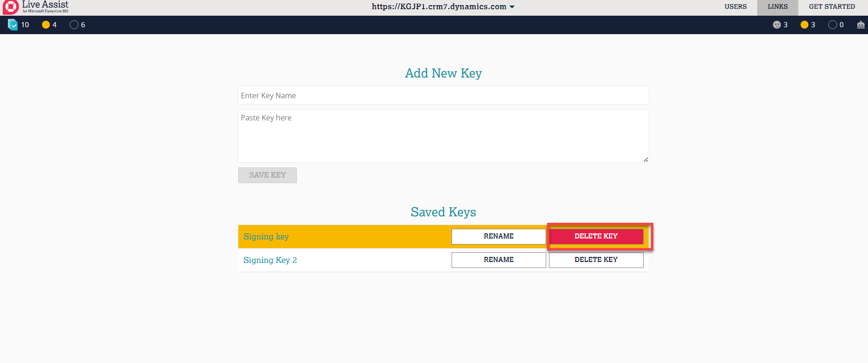
Task: Open the bot icon in status bar
Action: tap(861, 25)
